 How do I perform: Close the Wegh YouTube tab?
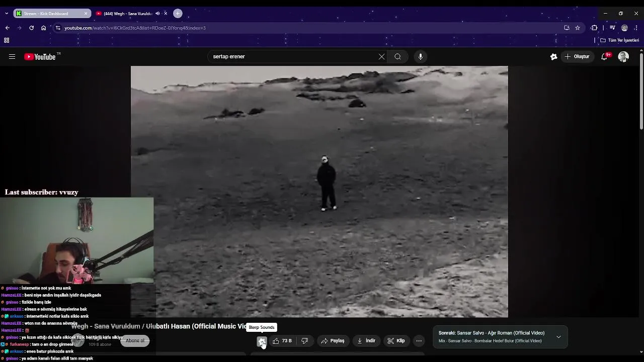166,14
